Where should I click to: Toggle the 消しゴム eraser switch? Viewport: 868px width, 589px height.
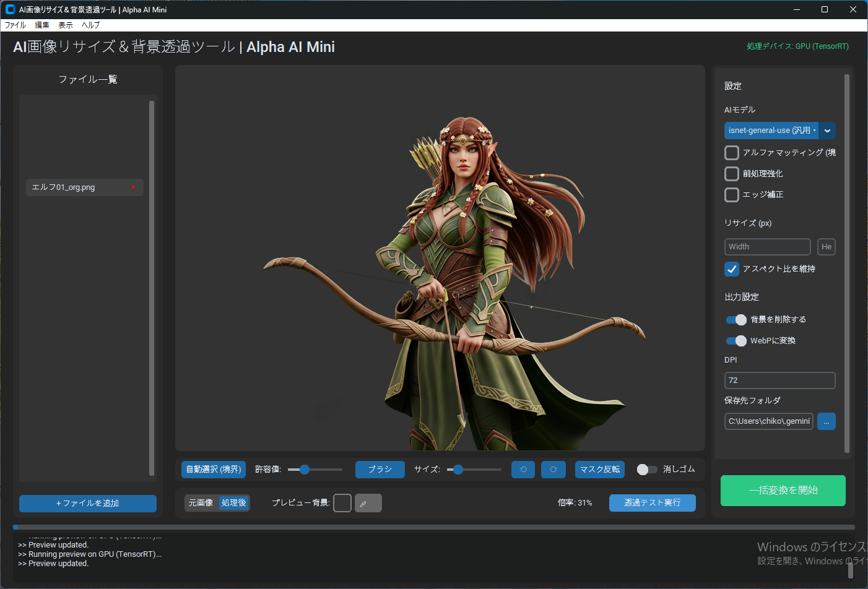[646, 470]
